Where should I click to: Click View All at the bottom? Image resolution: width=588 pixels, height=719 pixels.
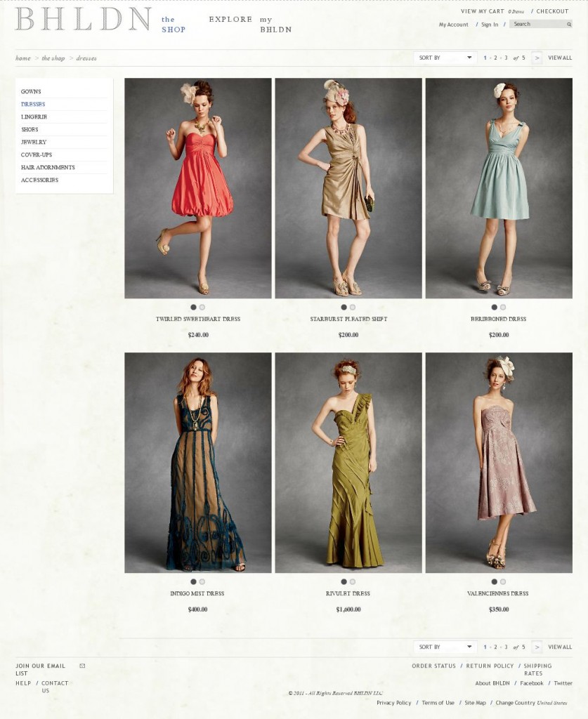click(560, 647)
